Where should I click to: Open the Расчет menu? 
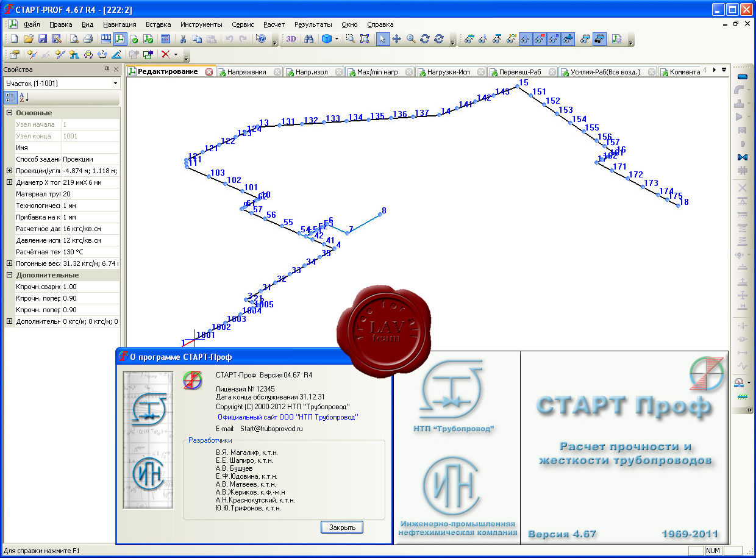pyautogui.click(x=274, y=24)
